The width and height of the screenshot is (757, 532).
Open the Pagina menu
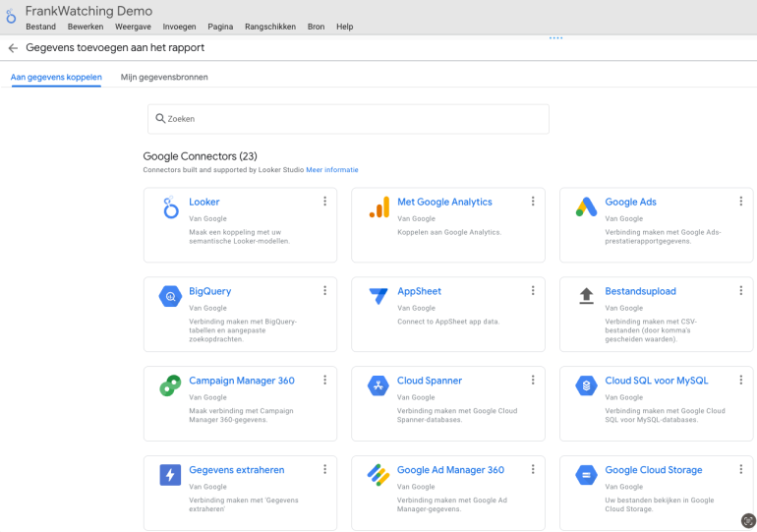pyautogui.click(x=220, y=27)
